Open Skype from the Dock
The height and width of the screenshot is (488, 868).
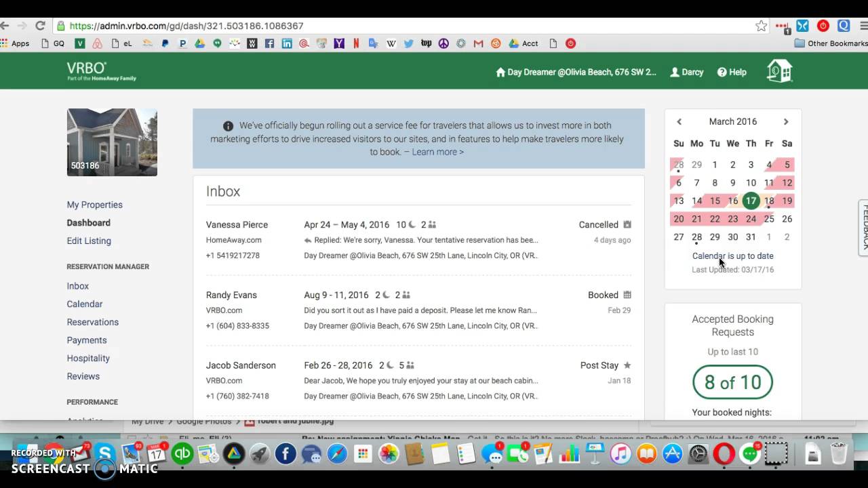[x=105, y=453]
